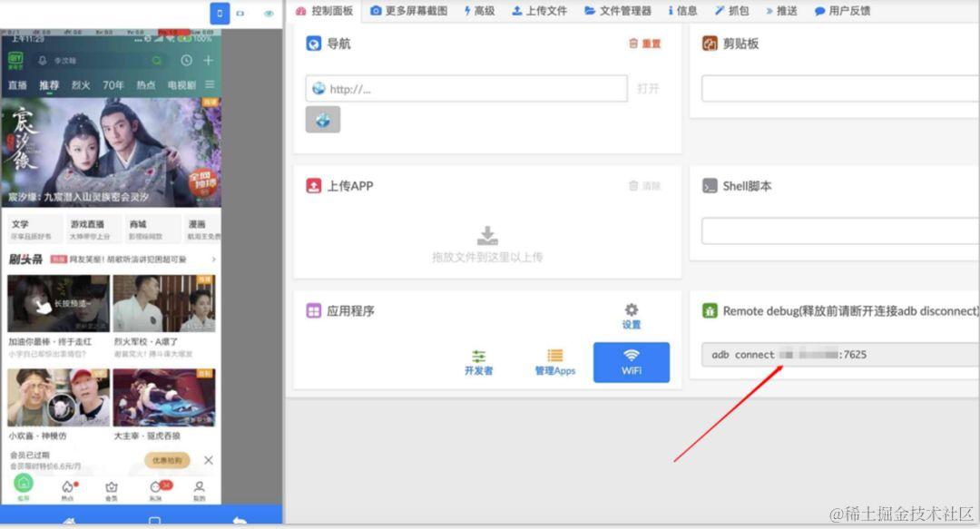
Task: Tap the 优惠抢购 membership promo button
Action: point(167,460)
